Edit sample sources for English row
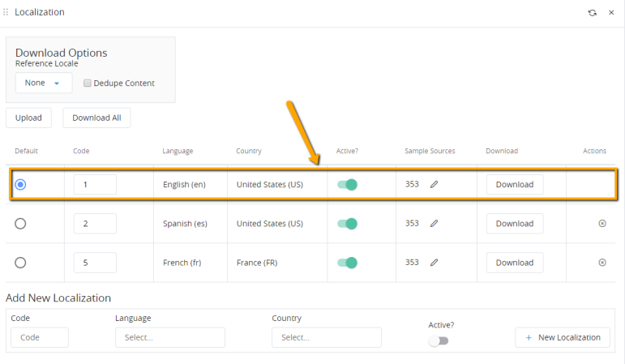625x364 pixels. pyautogui.click(x=434, y=184)
